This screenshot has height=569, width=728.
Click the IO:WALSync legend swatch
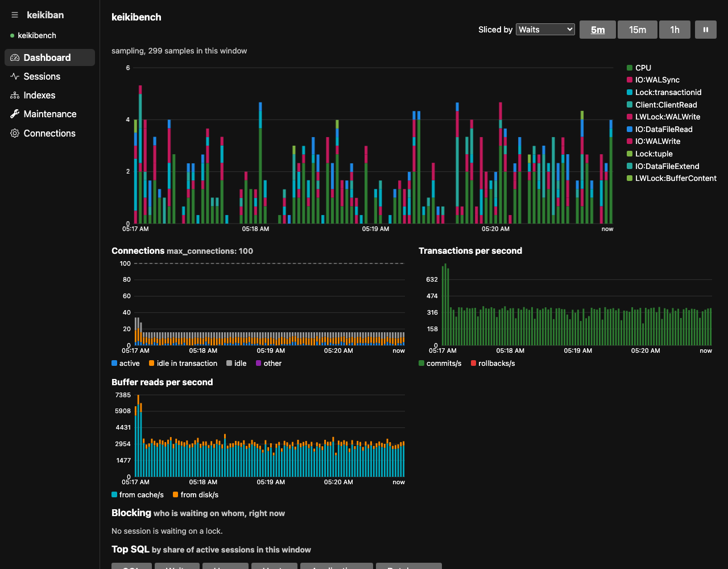[630, 80]
